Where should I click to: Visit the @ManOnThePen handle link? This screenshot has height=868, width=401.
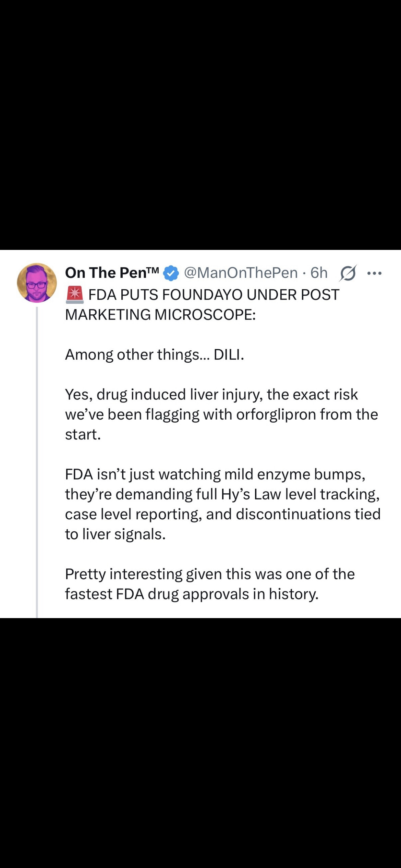tap(241, 273)
